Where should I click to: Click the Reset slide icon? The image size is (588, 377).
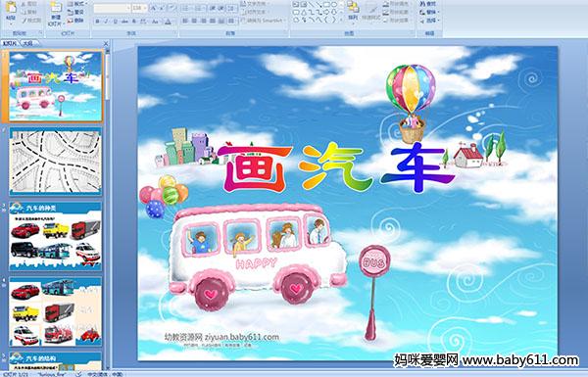click(76, 12)
